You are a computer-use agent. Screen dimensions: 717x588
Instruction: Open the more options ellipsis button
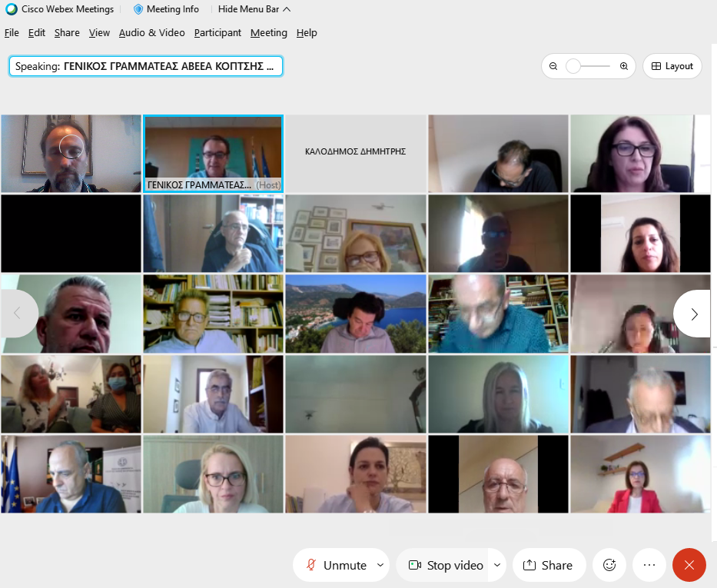pyautogui.click(x=649, y=565)
